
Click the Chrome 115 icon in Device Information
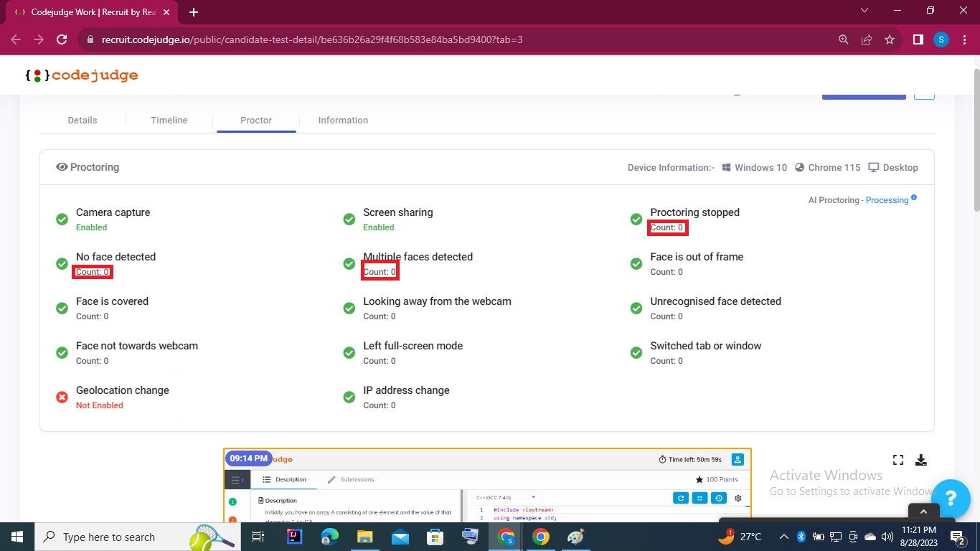[799, 167]
